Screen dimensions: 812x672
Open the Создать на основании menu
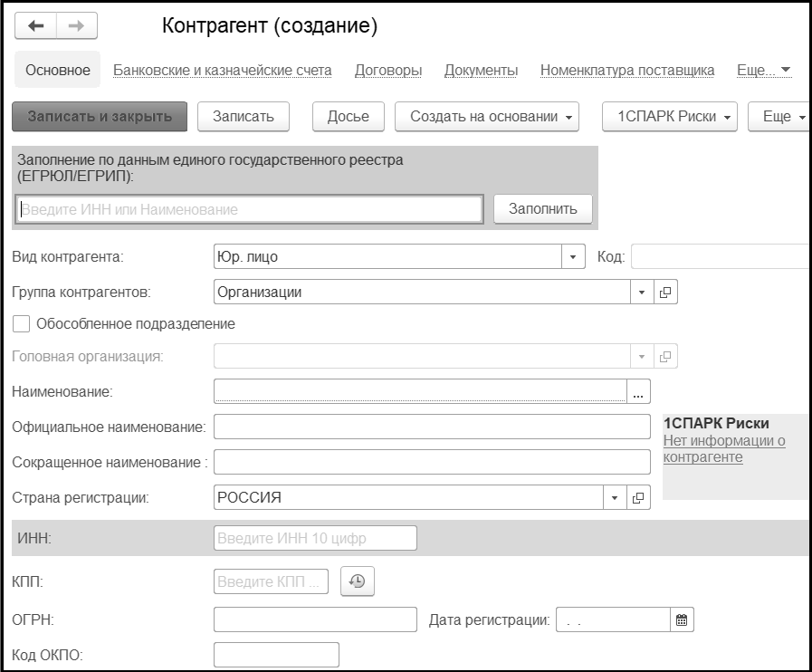click(x=486, y=117)
